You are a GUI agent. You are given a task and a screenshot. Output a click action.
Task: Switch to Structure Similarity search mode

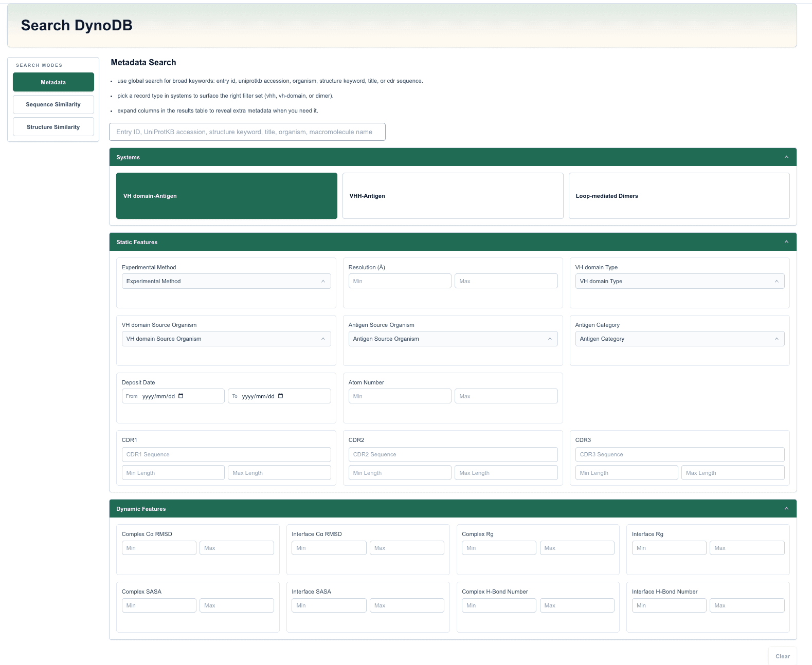tap(53, 127)
